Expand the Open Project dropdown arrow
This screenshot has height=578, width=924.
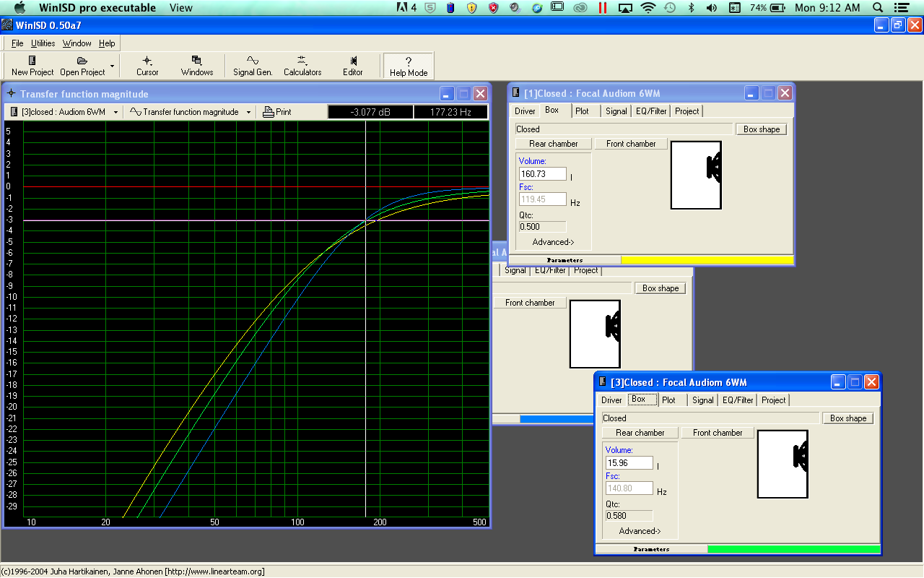tap(112, 66)
